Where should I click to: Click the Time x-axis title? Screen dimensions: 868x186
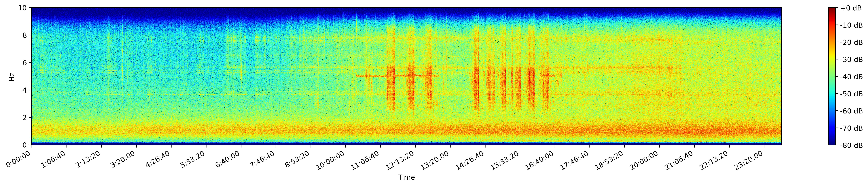(x=406, y=178)
